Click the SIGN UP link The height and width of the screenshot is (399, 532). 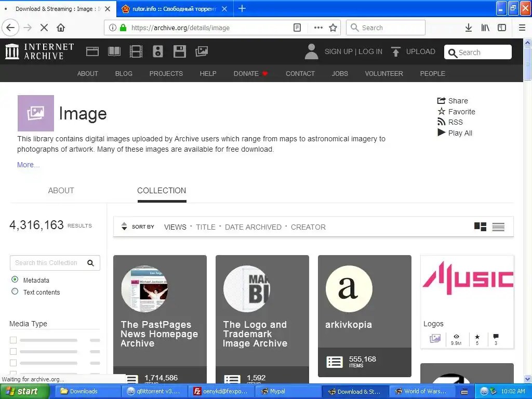tap(339, 51)
